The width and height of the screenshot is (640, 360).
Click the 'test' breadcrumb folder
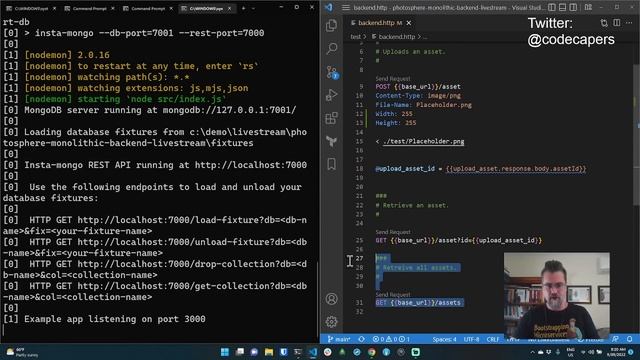pos(356,37)
